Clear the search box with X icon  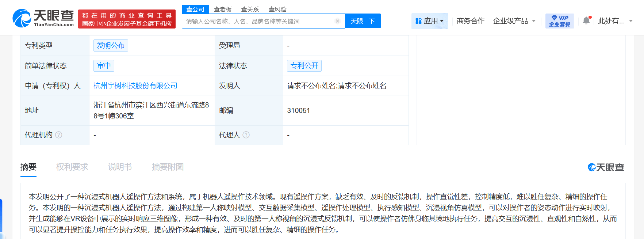pos(337,21)
